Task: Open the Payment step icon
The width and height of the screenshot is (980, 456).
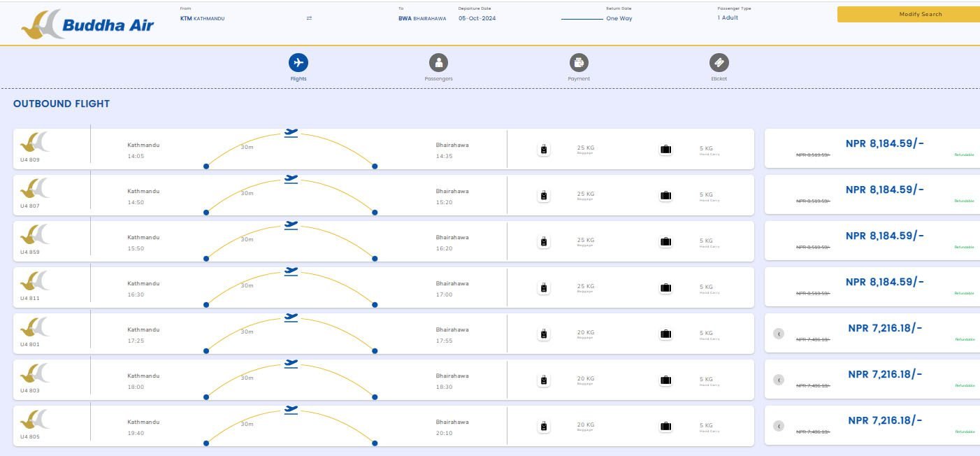Action: pyautogui.click(x=579, y=63)
